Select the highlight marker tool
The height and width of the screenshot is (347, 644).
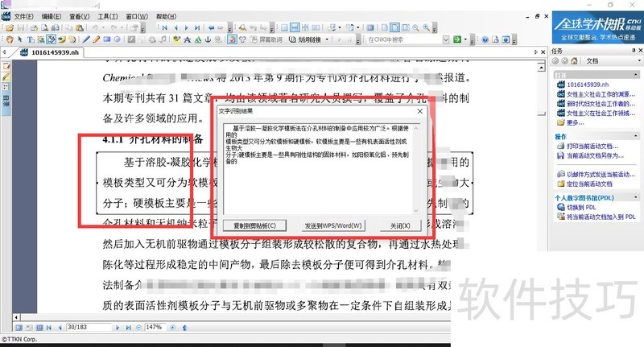[x=177, y=39]
